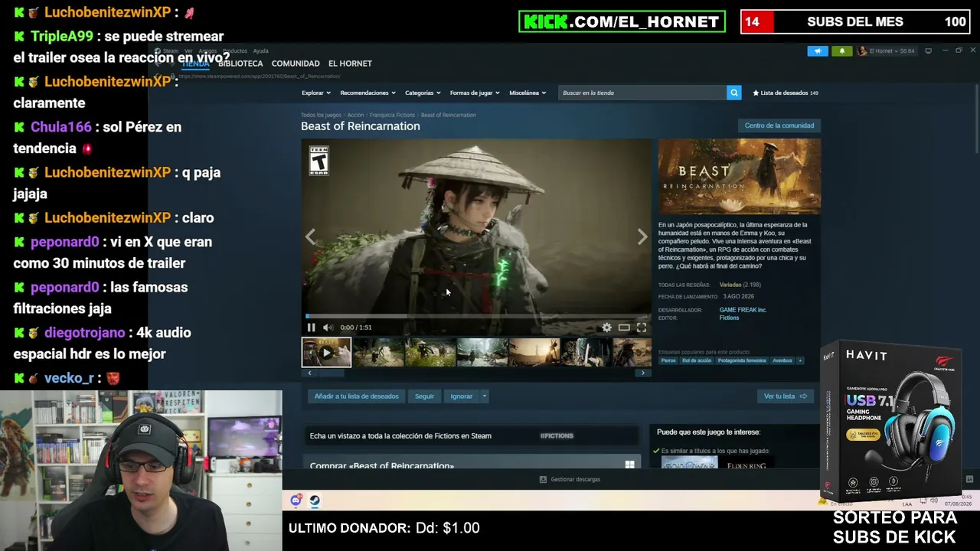The width and height of the screenshot is (980, 551).
Task: Click Añadir a tu lista de deseados
Action: [356, 396]
